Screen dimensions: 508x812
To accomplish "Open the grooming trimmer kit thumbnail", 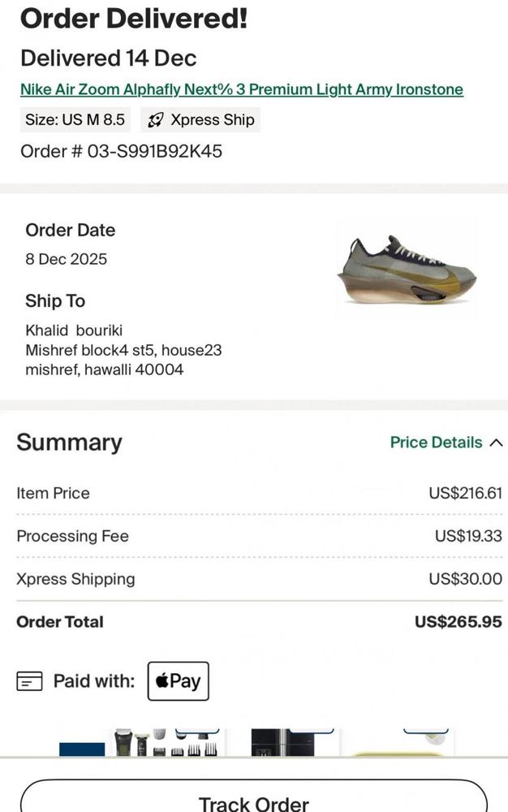I will pyautogui.click(x=166, y=744).
